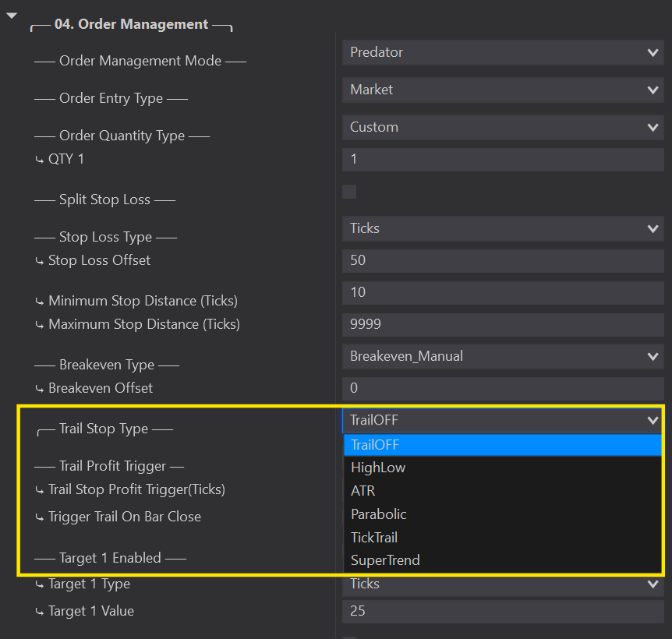The image size is (672, 639).
Task: Select ATR trail stop type
Action: [x=502, y=491]
